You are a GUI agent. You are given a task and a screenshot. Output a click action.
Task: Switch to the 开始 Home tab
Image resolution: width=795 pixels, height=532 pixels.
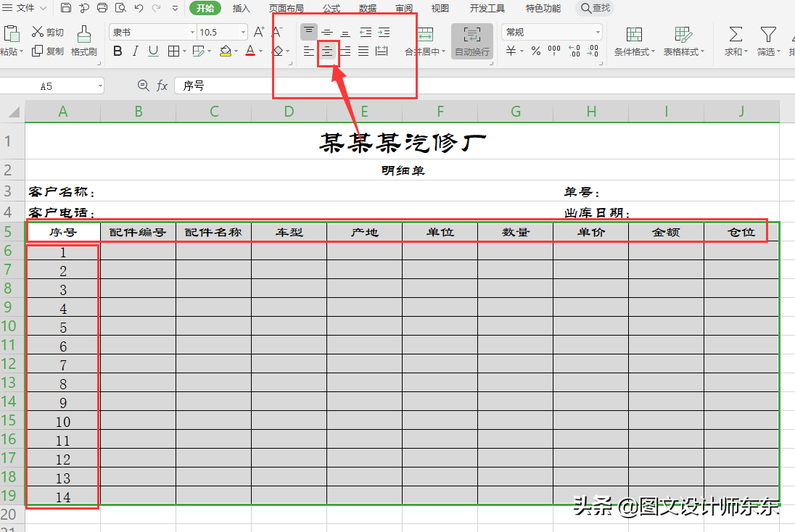point(205,8)
